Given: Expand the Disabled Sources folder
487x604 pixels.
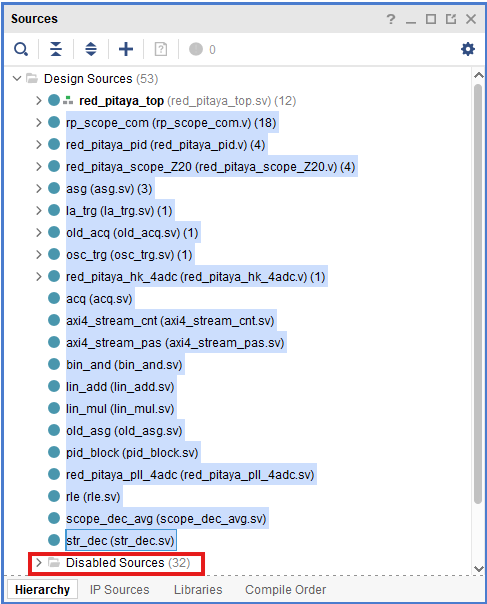Looking at the screenshot, I should coord(39,563).
